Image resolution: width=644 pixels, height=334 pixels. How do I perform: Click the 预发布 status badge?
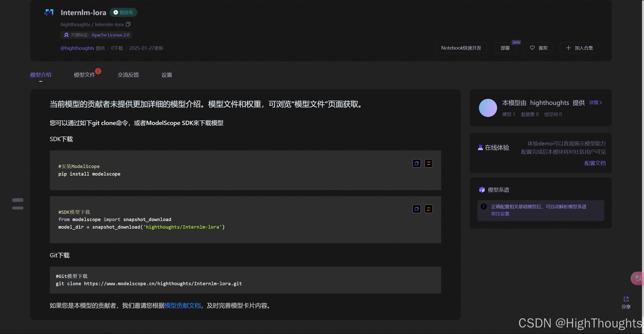coord(123,12)
